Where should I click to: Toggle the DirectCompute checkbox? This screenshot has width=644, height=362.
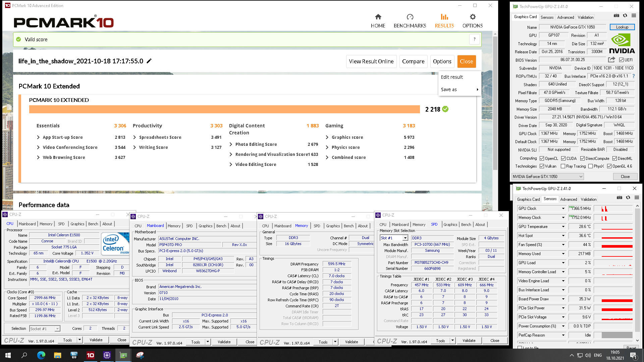click(582, 158)
